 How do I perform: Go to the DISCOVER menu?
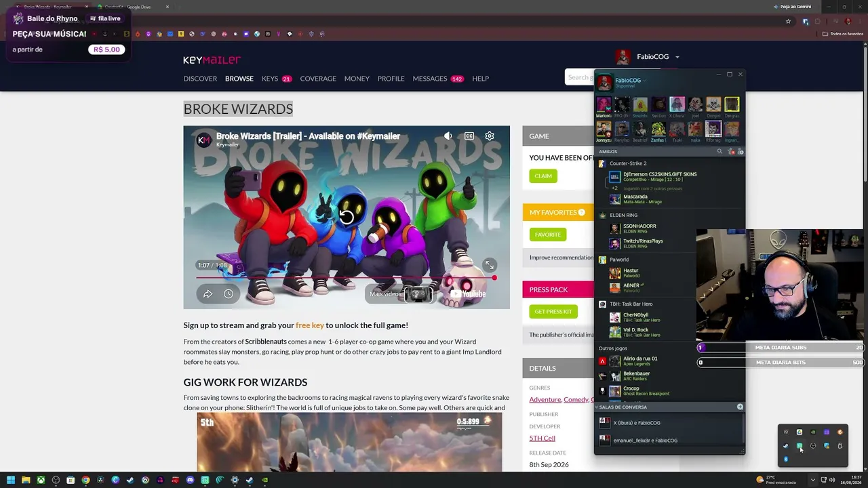click(x=200, y=79)
